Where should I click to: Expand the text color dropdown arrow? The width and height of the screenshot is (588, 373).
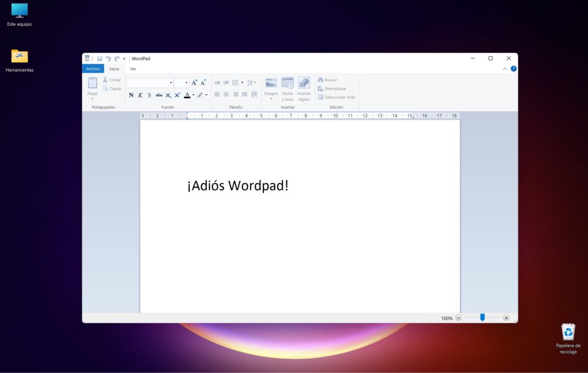point(193,95)
